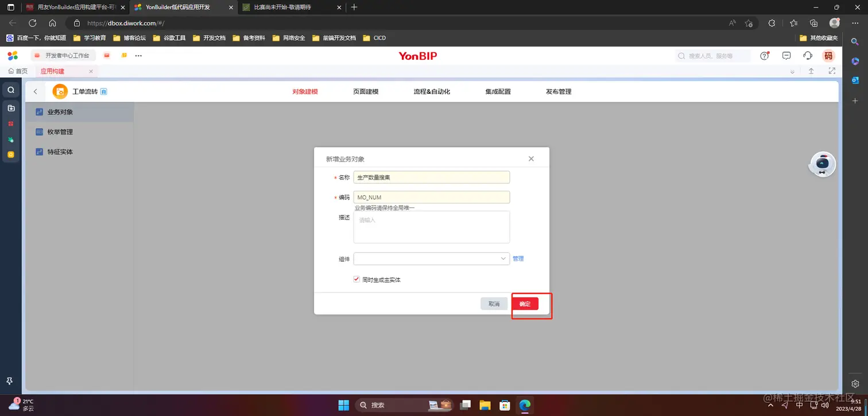Open the help icon with red notification dot
Screen dimensions: 868x416
[x=764, y=55]
